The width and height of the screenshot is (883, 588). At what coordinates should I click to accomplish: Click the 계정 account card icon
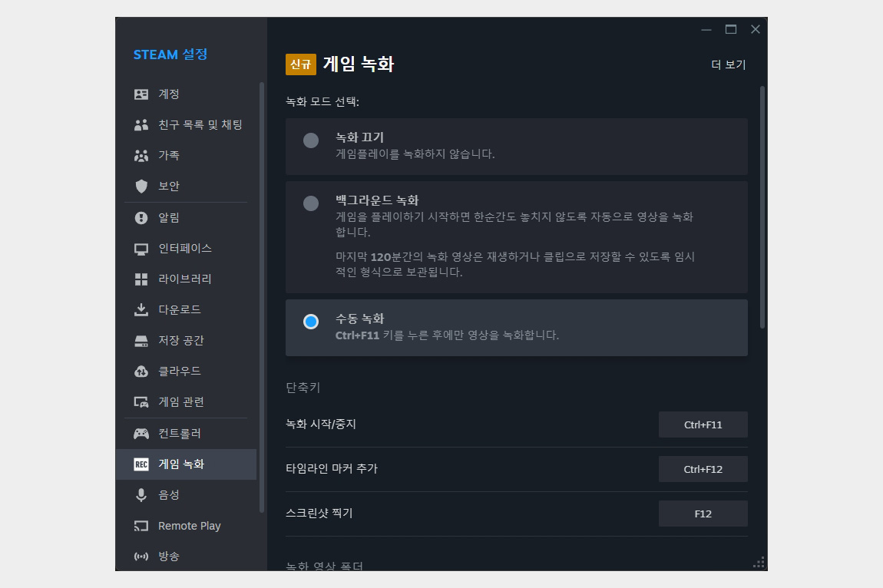tap(141, 94)
